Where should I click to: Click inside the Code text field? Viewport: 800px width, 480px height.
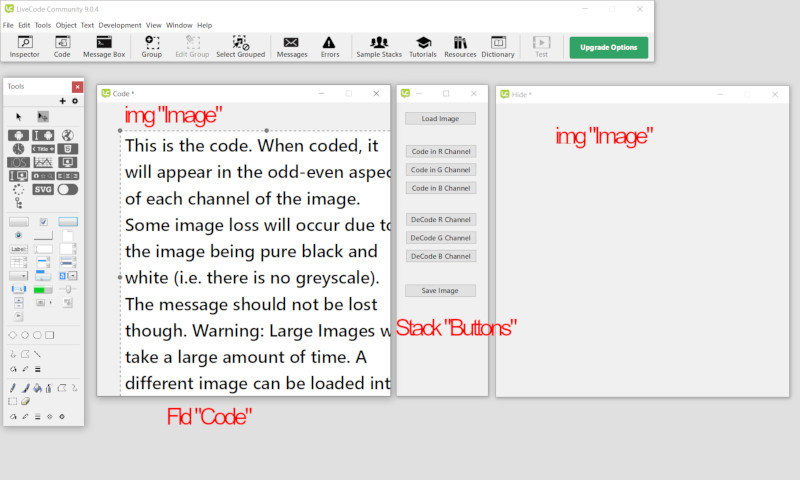250,260
